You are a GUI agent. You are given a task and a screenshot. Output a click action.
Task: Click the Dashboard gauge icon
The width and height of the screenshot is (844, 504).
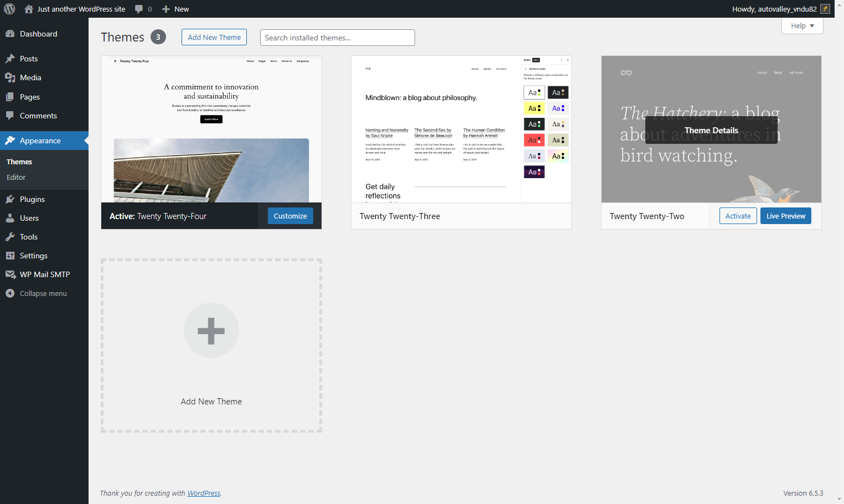10,34
